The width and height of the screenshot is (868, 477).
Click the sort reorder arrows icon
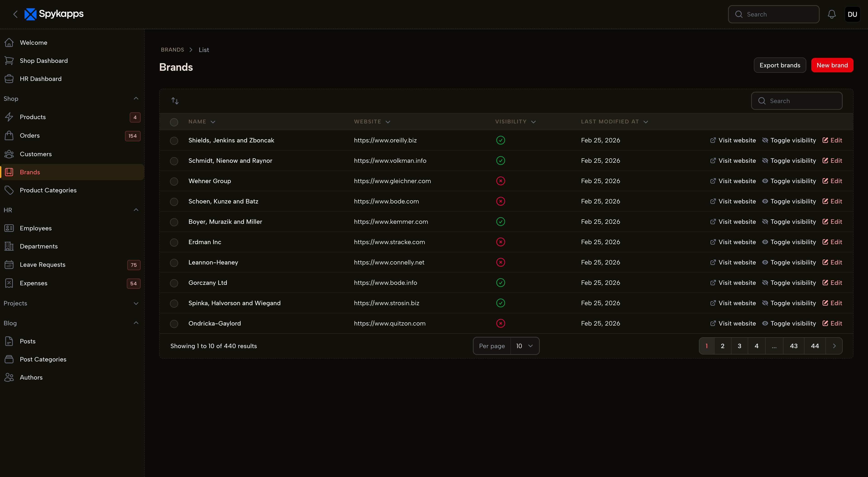tap(175, 100)
